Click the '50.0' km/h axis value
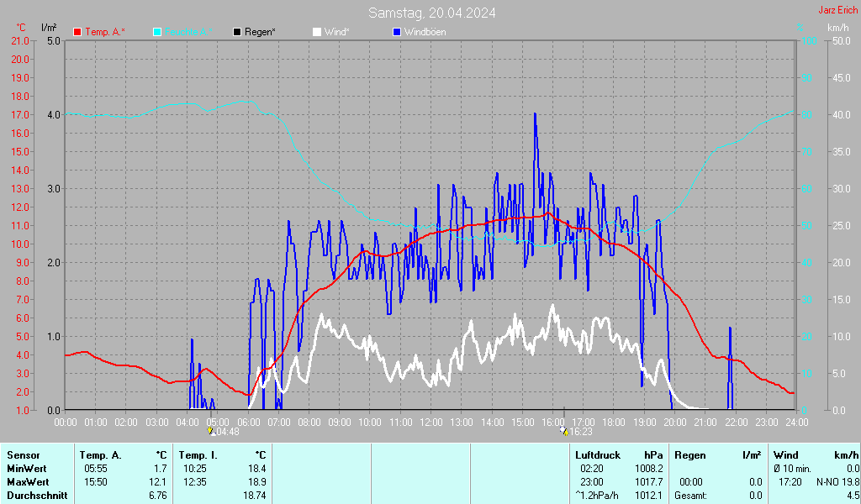The width and height of the screenshot is (861, 504). pyautogui.click(x=842, y=40)
